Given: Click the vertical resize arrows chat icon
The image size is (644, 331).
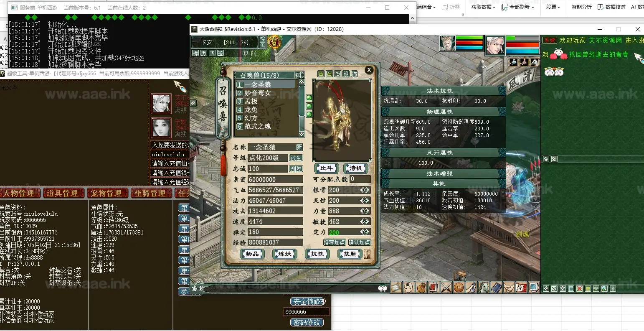Looking at the screenshot, I should 613,288.
